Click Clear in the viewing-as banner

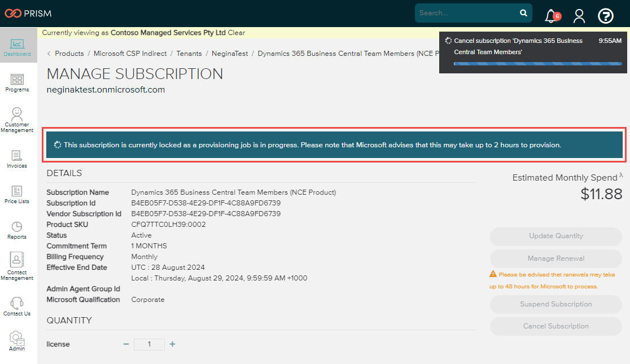point(236,33)
